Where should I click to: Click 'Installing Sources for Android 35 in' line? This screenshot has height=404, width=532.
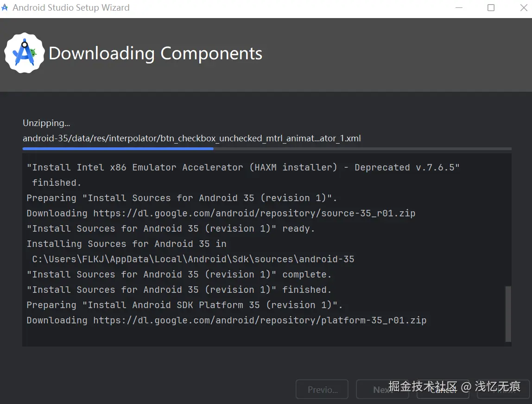click(127, 244)
